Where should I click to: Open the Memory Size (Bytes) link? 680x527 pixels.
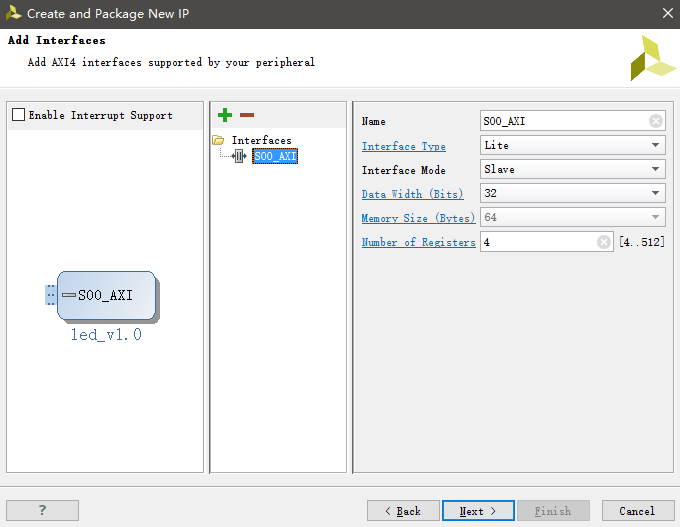coord(418,218)
